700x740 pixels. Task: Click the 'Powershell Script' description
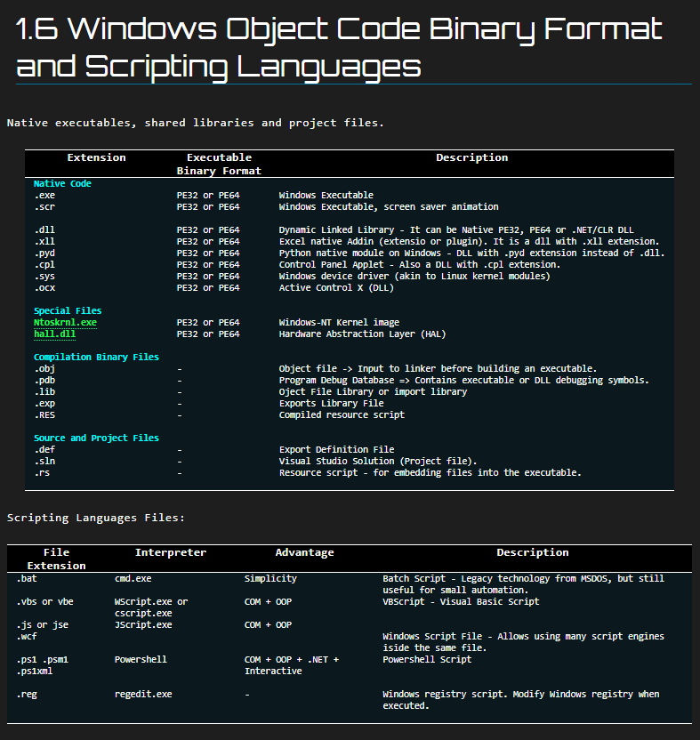pyautogui.click(x=427, y=660)
